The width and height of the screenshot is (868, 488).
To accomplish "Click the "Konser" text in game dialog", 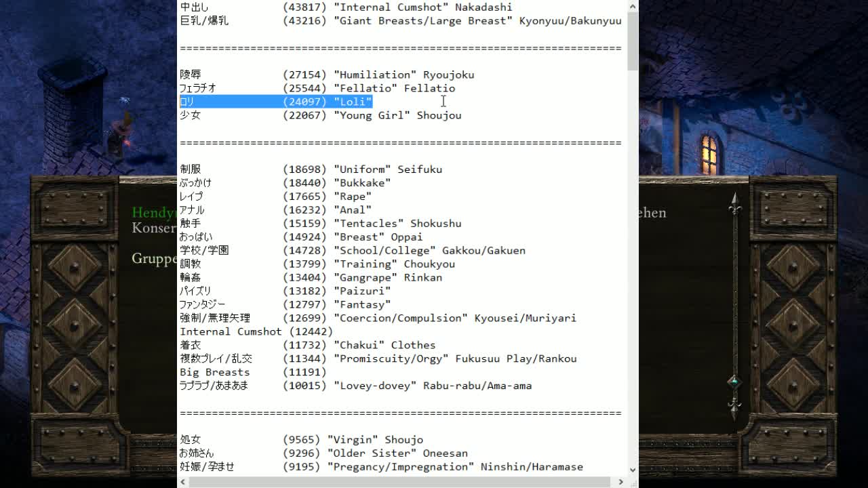I will (154, 228).
